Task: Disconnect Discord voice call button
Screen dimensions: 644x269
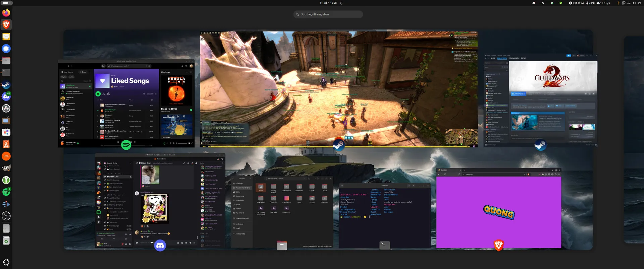Action: (130, 234)
